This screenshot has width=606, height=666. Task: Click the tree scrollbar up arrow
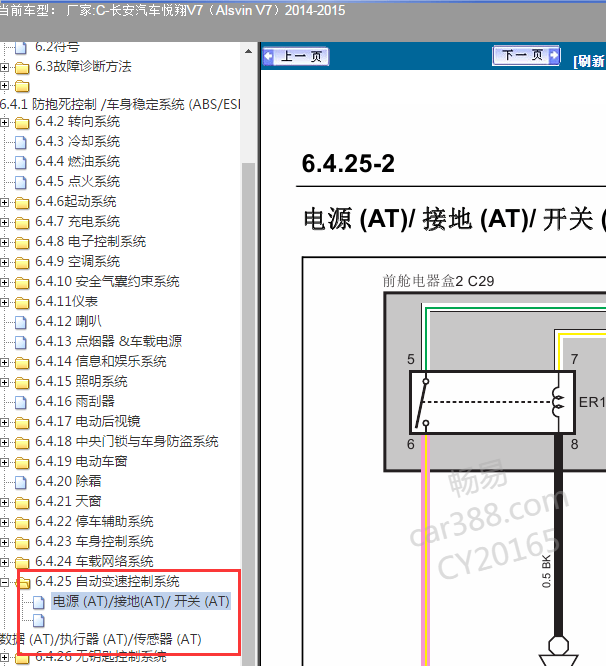[248, 51]
